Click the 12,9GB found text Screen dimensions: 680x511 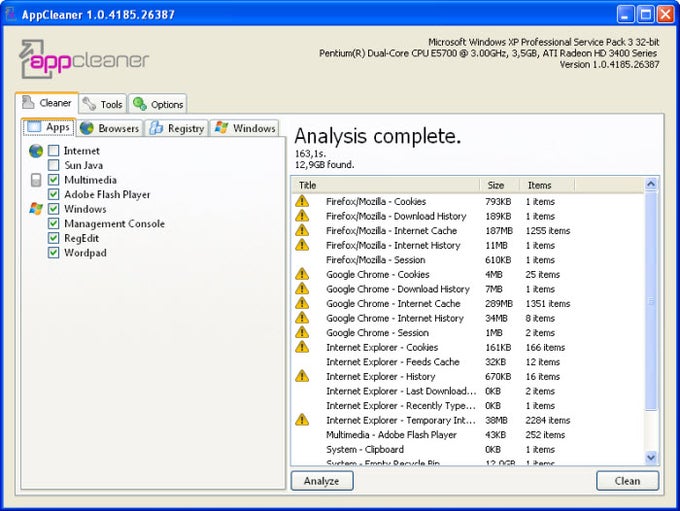tap(324, 165)
